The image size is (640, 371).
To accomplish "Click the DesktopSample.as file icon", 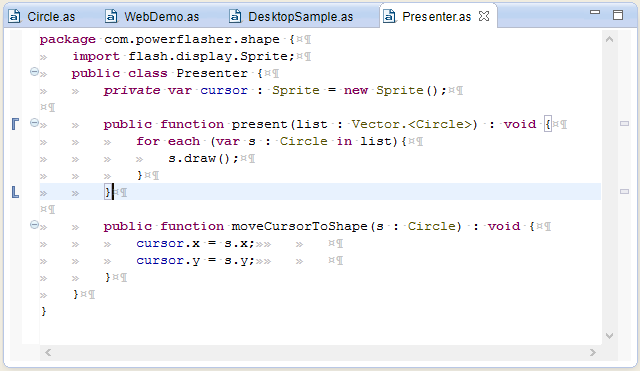I will point(235,17).
